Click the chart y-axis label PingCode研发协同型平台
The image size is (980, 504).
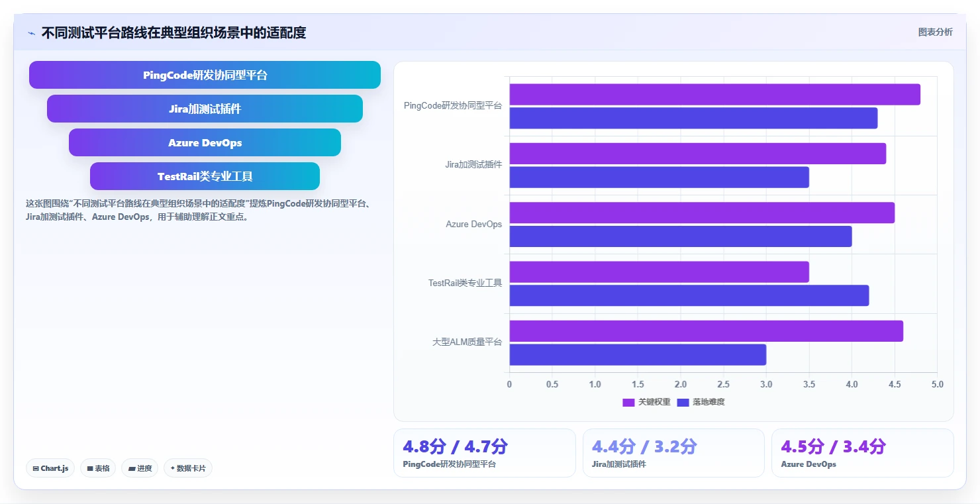pyautogui.click(x=453, y=105)
